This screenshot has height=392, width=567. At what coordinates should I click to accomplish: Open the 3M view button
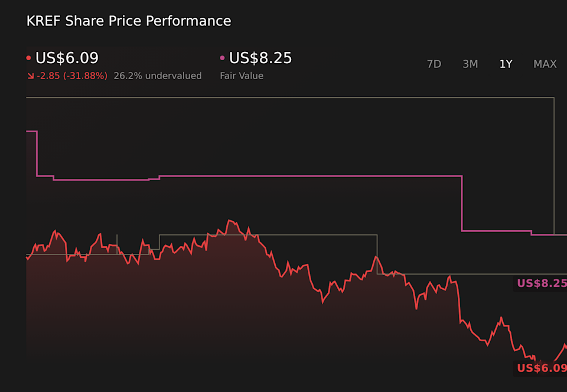[470, 64]
